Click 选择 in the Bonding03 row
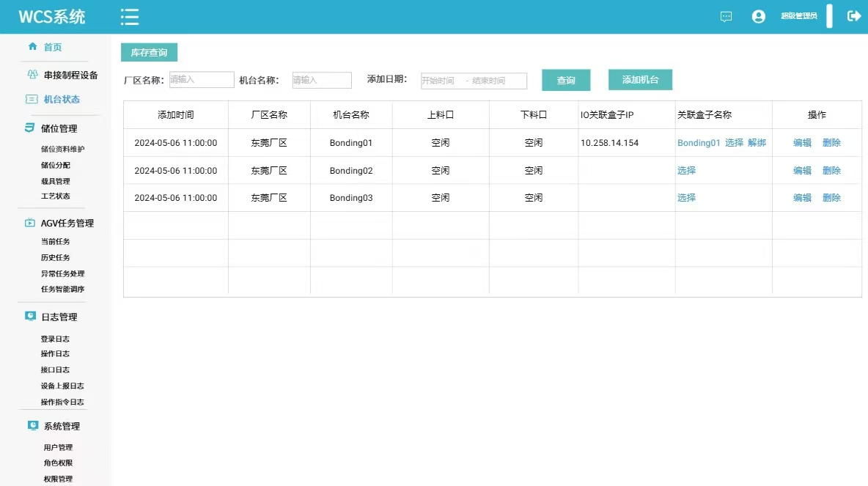This screenshot has width=868, height=486. click(x=686, y=198)
